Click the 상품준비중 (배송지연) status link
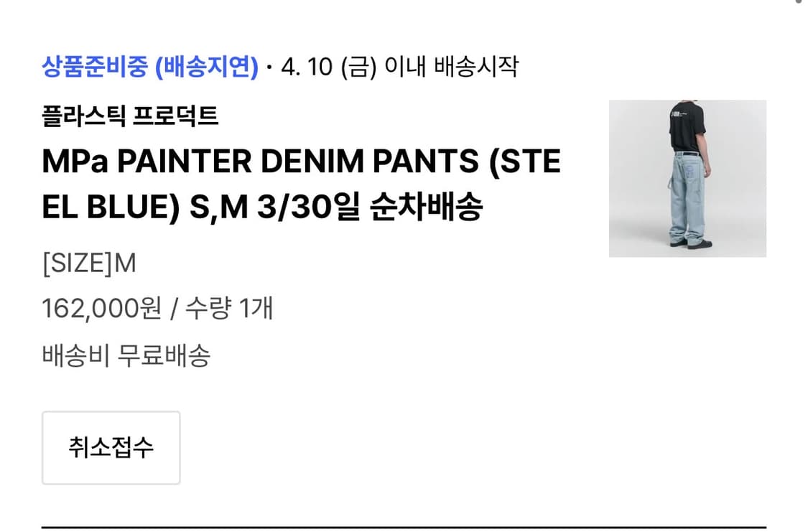 tap(149, 67)
